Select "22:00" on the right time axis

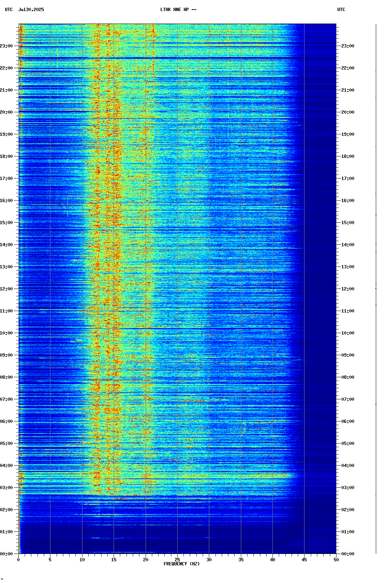click(x=348, y=68)
